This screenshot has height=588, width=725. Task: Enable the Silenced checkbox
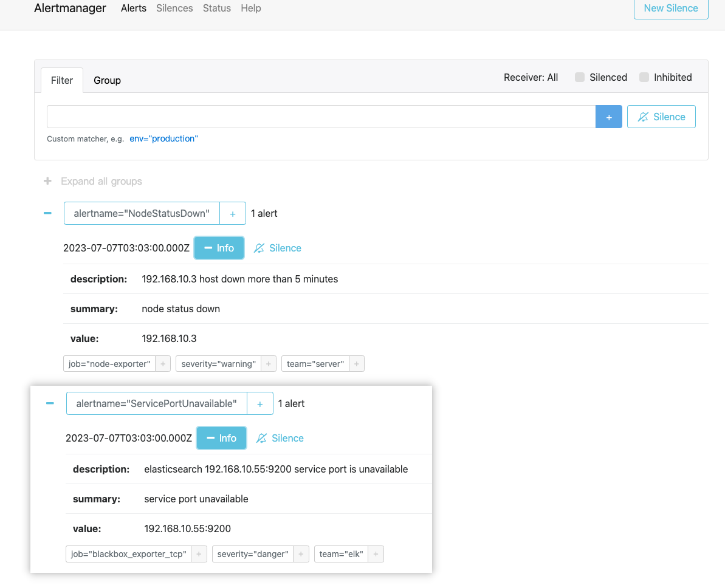click(580, 77)
